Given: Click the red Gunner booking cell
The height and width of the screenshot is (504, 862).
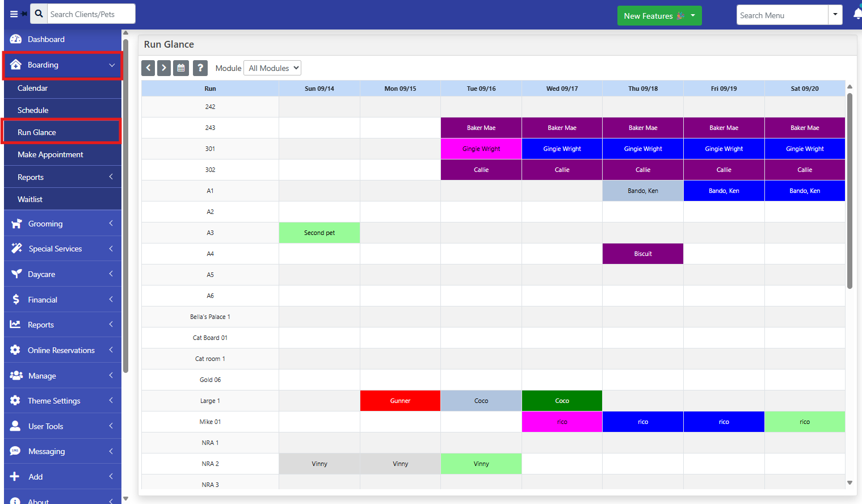Looking at the screenshot, I should coord(400,401).
